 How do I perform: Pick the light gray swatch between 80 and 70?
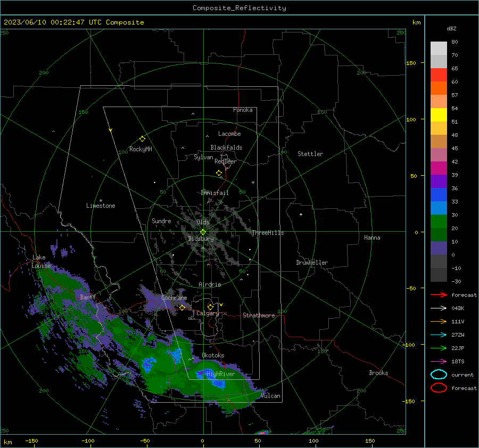tap(439, 48)
